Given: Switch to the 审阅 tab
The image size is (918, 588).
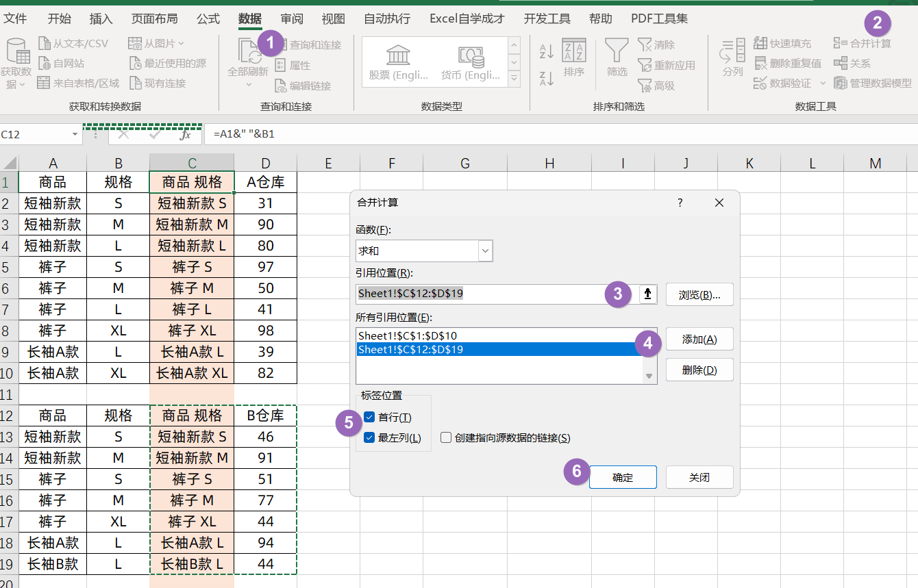Looking at the screenshot, I should 292,18.
